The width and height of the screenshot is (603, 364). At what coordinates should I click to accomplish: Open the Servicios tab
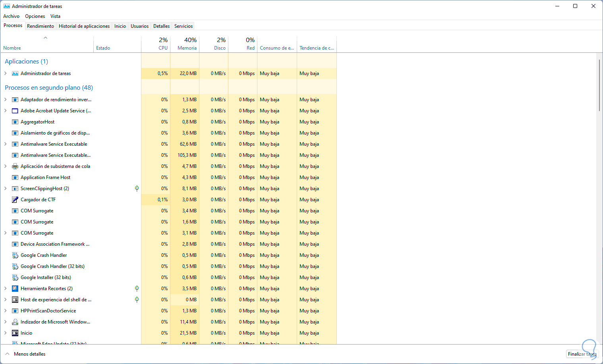[x=184, y=26]
